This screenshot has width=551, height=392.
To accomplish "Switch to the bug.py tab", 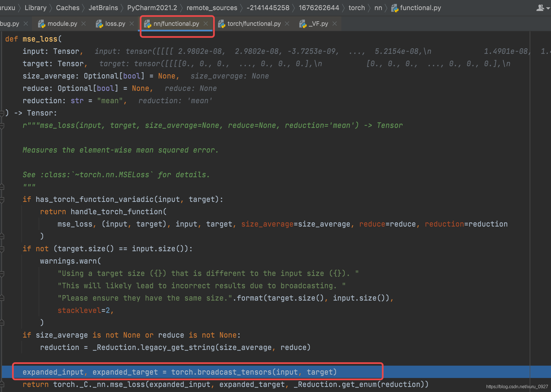I will click(x=10, y=24).
